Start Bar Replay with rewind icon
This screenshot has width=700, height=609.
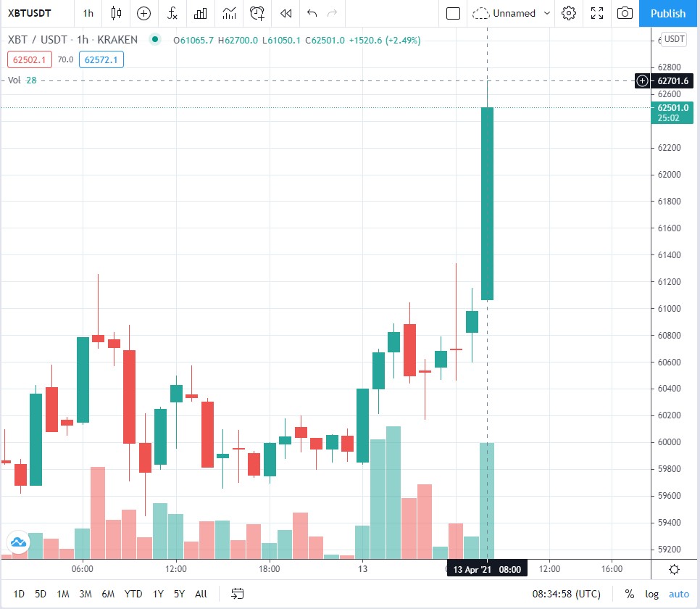click(x=286, y=13)
